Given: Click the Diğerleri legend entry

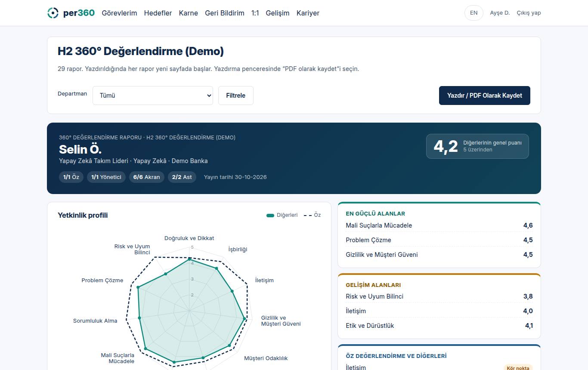Looking at the screenshot, I should click(282, 215).
